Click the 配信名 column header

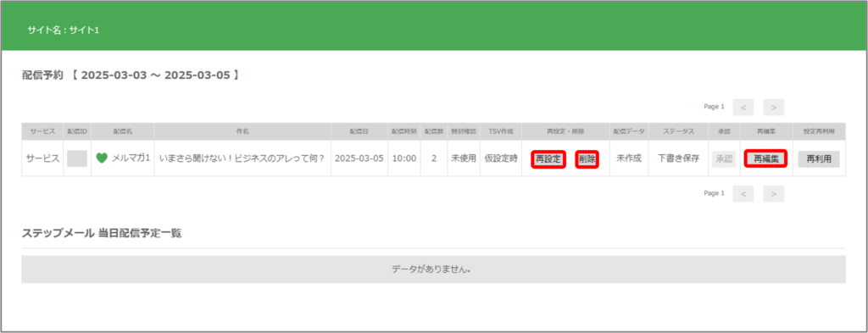coord(123,131)
